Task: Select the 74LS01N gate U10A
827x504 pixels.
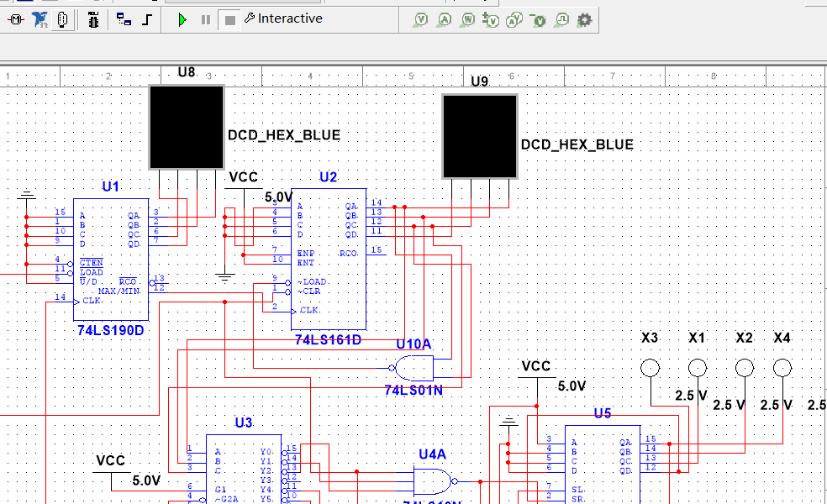Action: pos(416,367)
